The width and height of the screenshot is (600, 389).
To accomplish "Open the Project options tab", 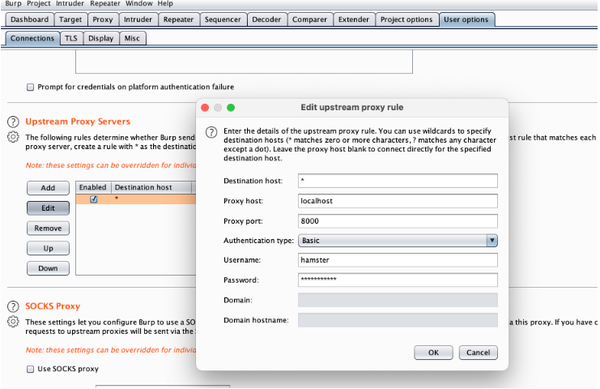I will [406, 20].
